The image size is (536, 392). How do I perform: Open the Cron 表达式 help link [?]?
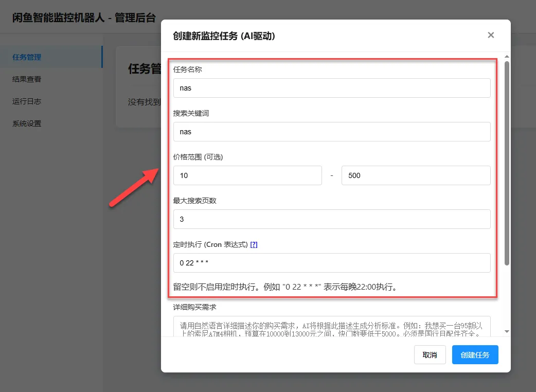pyautogui.click(x=254, y=244)
